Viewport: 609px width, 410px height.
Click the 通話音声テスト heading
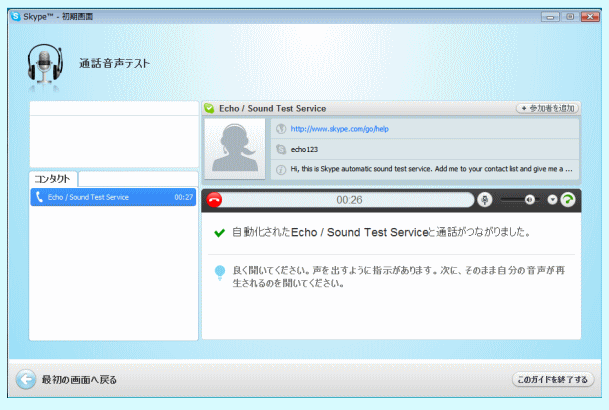click(x=115, y=63)
